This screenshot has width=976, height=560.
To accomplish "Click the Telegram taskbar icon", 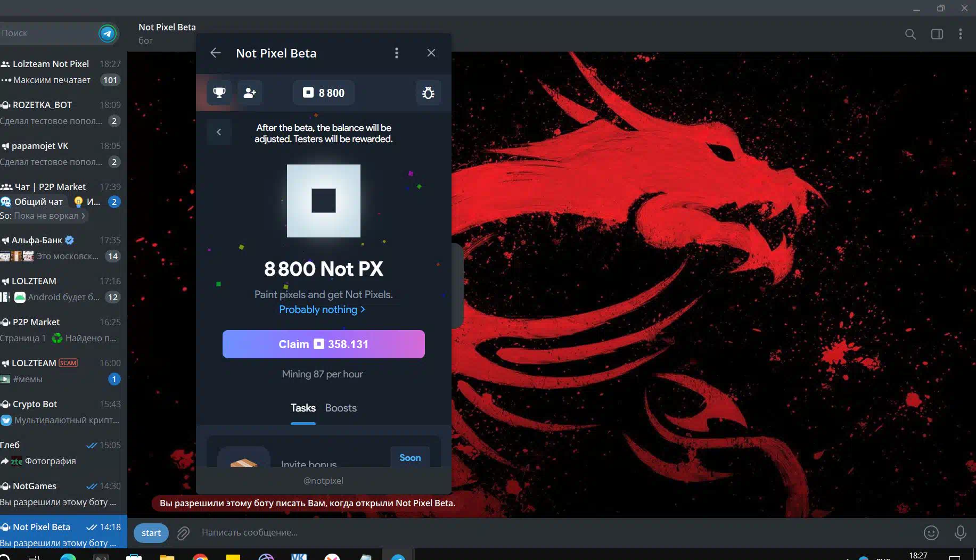I will [398, 557].
